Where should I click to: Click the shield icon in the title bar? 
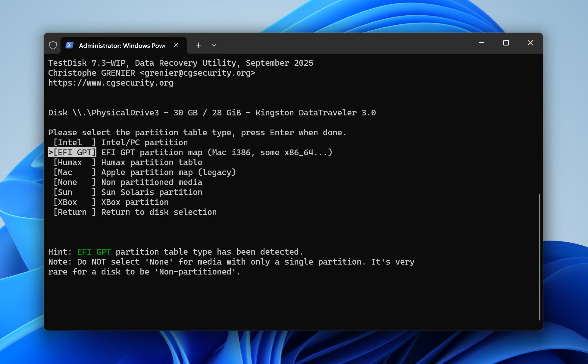[x=53, y=45]
